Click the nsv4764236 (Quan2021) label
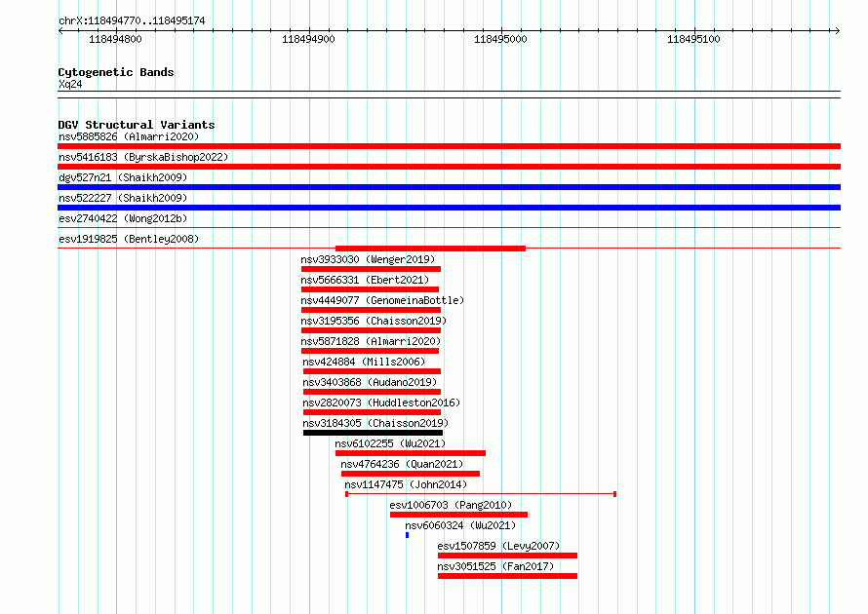The width and height of the screenshot is (868, 614). pyautogui.click(x=402, y=464)
